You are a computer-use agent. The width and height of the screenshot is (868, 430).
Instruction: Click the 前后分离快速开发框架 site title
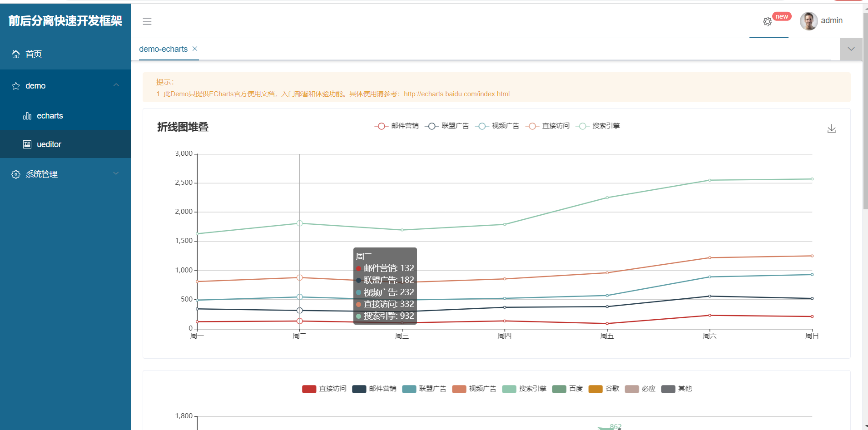(65, 21)
